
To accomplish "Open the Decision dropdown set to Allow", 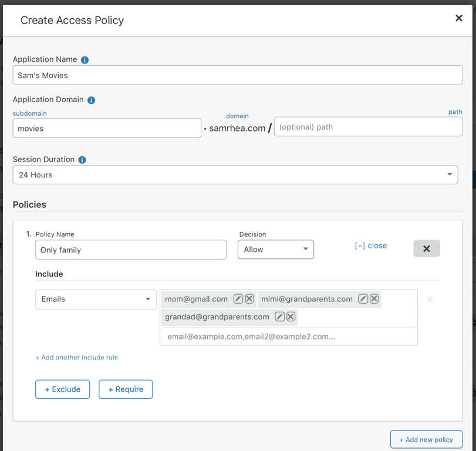I will pyautogui.click(x=276, y=250).
